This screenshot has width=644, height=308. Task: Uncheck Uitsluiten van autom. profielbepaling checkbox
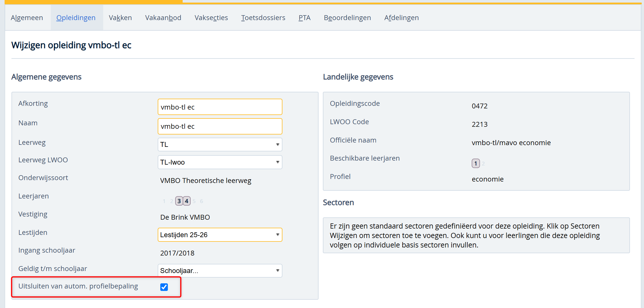(164, 287)
